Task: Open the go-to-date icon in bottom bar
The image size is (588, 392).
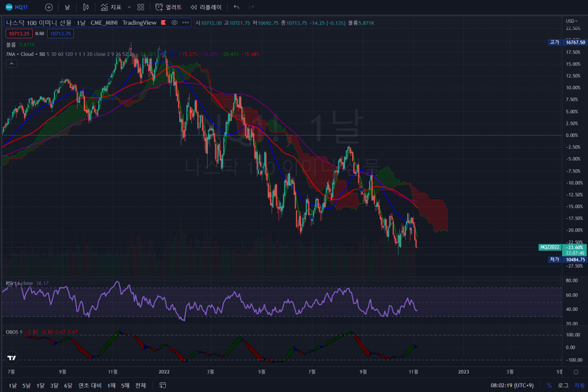Action: click(163, 385)
